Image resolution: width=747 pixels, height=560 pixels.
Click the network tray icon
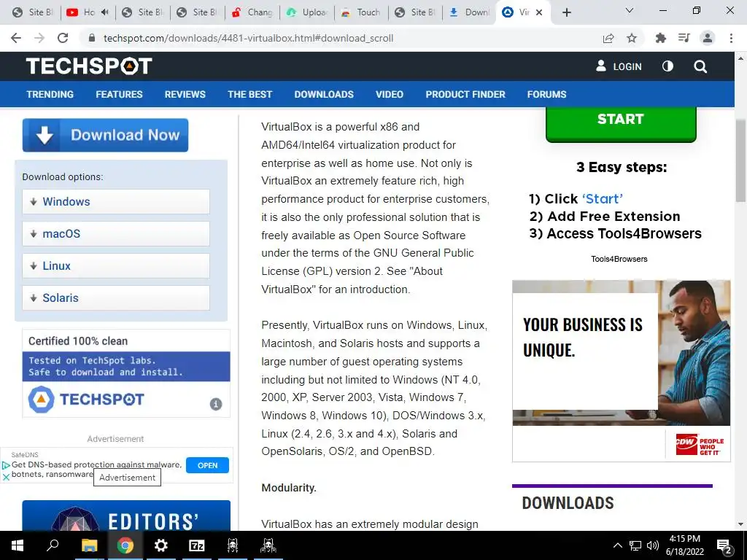tap(635, 545)
